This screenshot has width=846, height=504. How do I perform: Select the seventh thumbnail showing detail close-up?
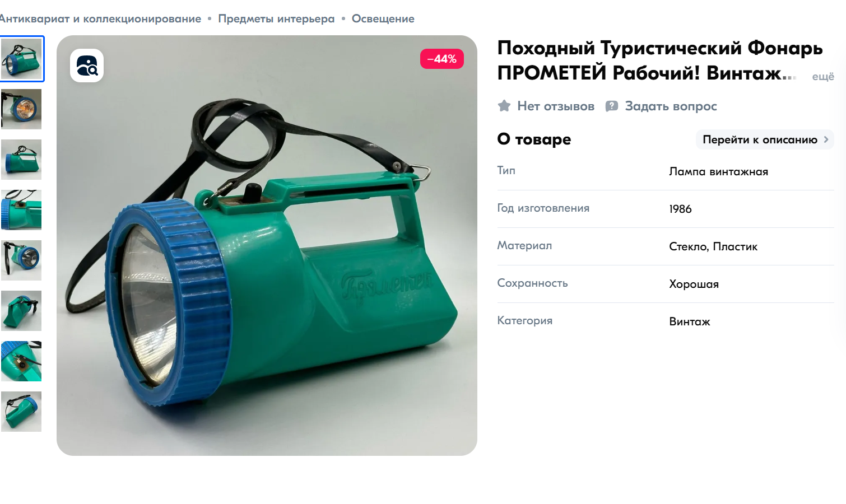click(x=21, y=361)
